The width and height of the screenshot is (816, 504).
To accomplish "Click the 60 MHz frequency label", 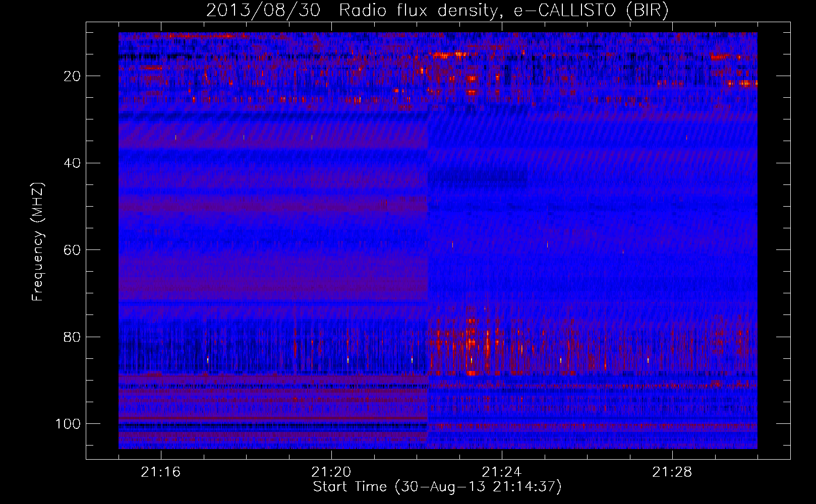I will 72,250.
